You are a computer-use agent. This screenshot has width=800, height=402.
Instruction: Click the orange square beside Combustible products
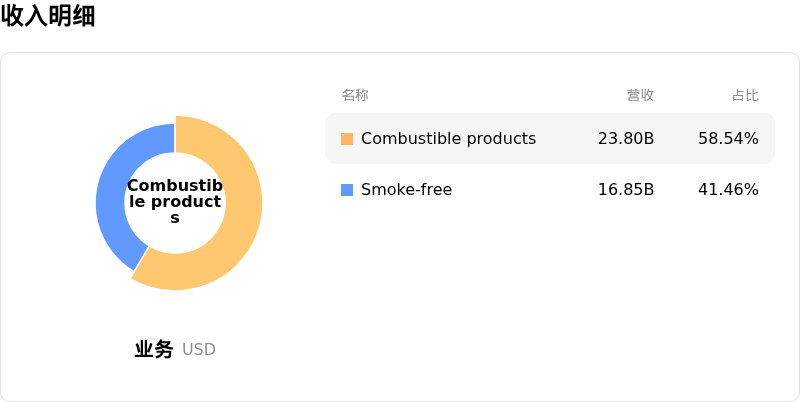tap(347, 139)
